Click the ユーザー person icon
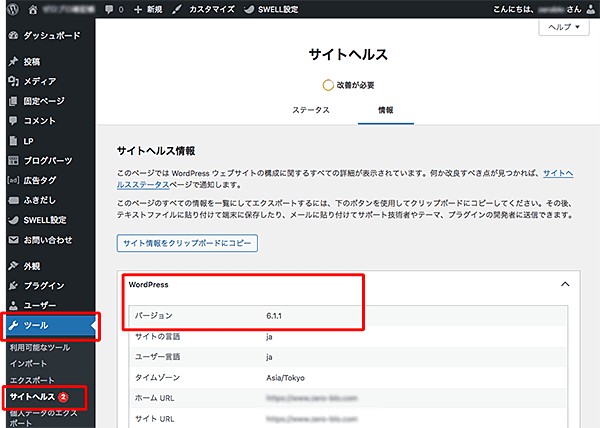Screen dimensions: 600x428 click(x=13, y=305)
